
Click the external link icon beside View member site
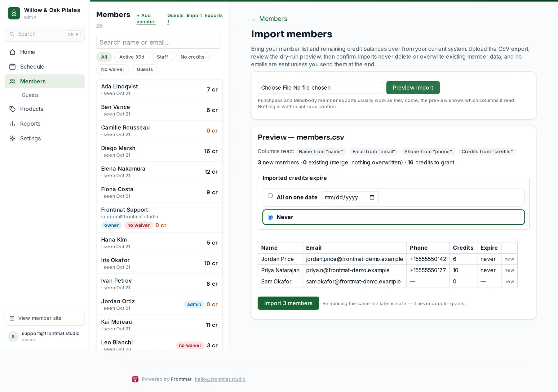click(x=12, y=318)
